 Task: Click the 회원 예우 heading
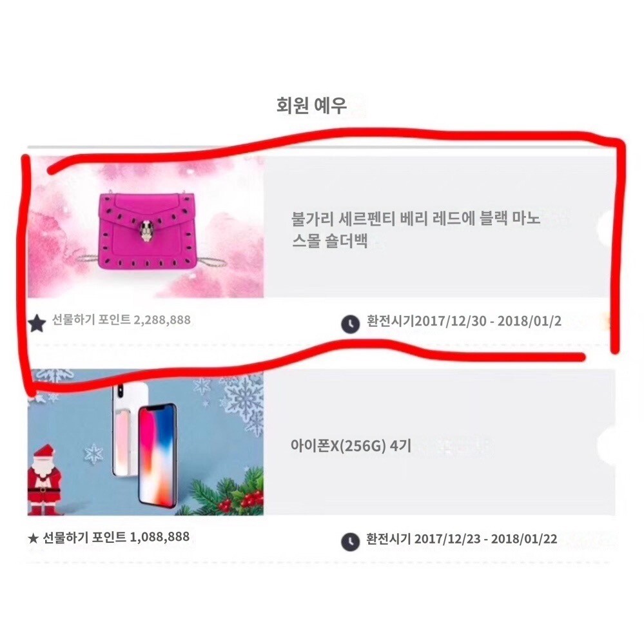[312, 105]
